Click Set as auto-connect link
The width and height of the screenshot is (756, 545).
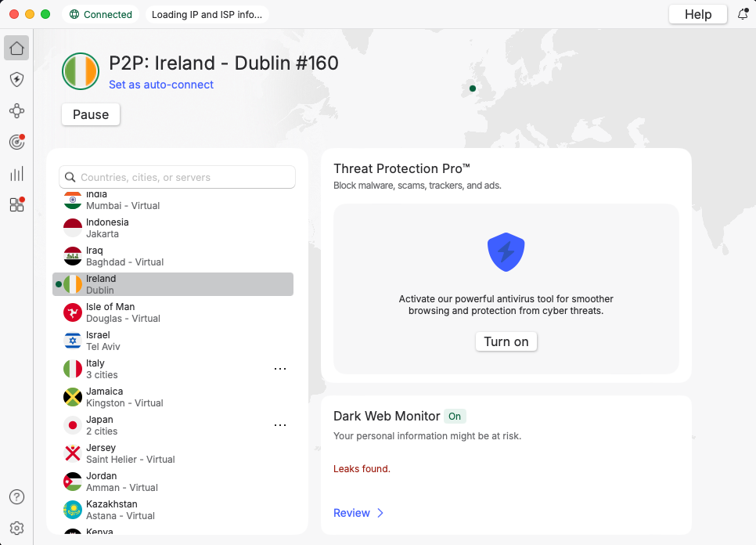tap(161, 85)
